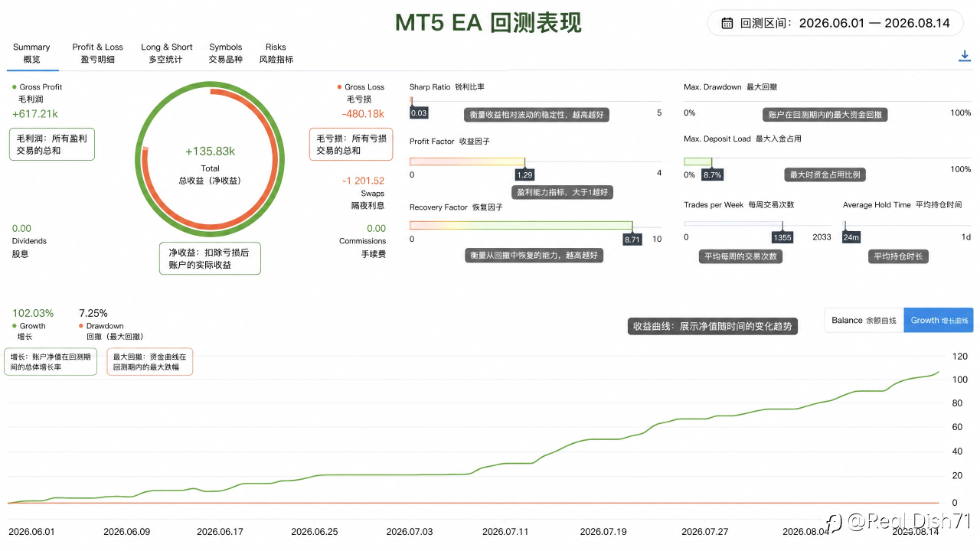Click the Max. Drawdown 最大回撤 heading

pyautogui.click(x=730, y=87)
